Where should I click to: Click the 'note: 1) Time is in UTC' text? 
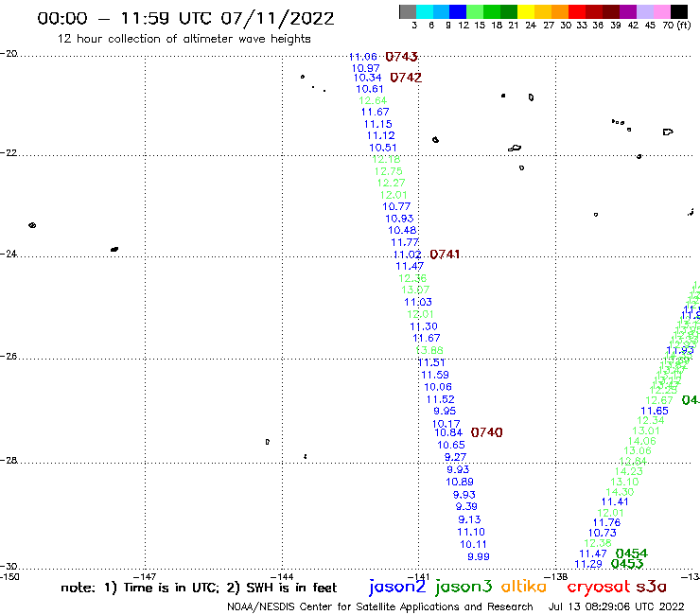[x=140, y=588]
